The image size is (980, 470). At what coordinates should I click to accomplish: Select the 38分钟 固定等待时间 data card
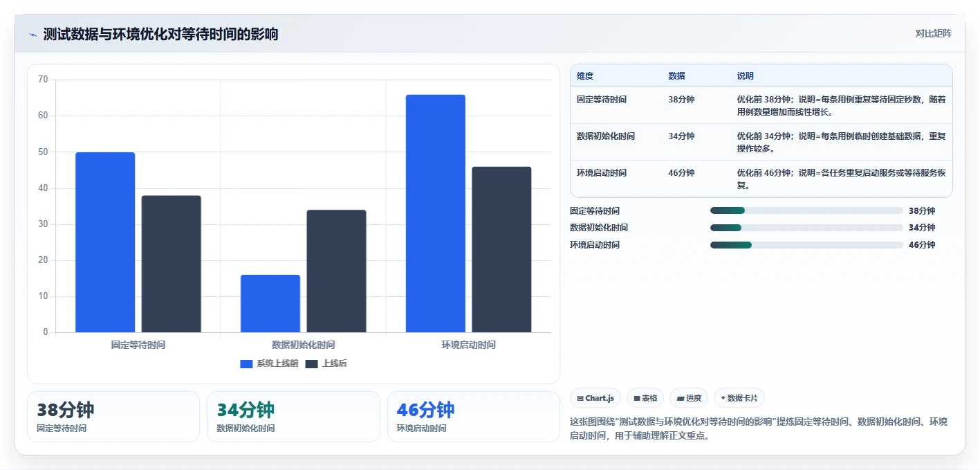click(x=113, y=417)
